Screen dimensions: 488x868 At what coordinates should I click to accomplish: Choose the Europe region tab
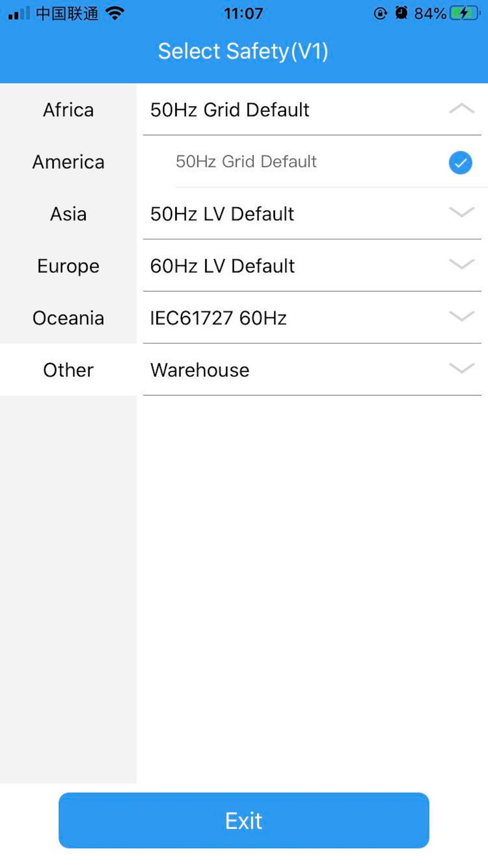(x=68, y=266)
